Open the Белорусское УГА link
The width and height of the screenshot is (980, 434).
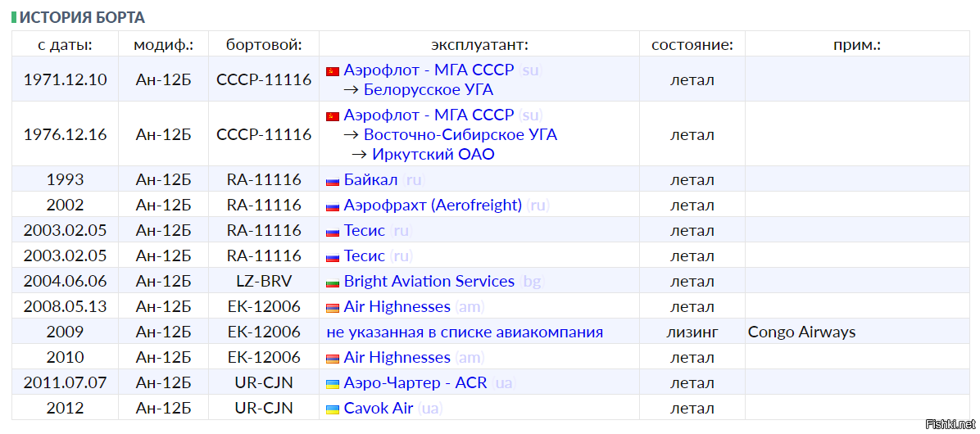(x=428, y=90)
